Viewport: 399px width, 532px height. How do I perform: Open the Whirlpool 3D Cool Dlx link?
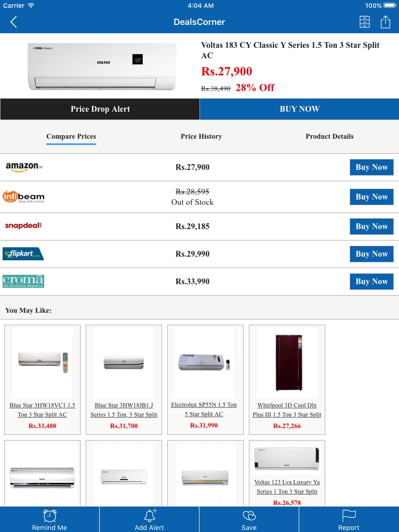coord(287,410)
